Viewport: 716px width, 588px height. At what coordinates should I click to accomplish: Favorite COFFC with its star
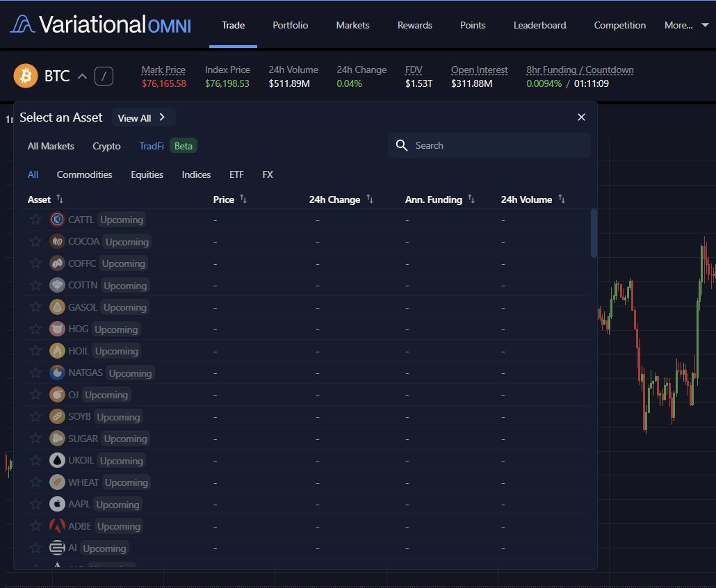[35, 263]
